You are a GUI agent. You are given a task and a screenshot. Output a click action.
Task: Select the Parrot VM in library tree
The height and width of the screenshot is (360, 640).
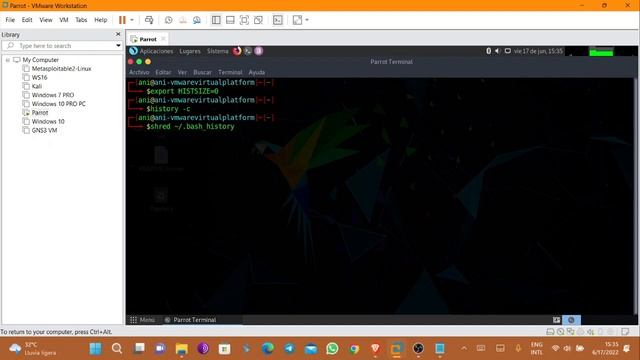40,113
